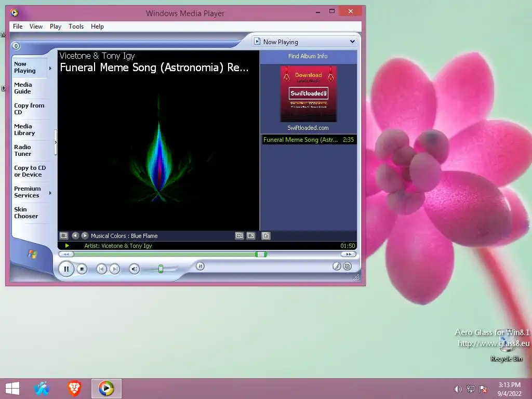Click the Vicetone & Tony Igy artist title
The height and width of the screenshot is (399, 532).
coord(97,56)
